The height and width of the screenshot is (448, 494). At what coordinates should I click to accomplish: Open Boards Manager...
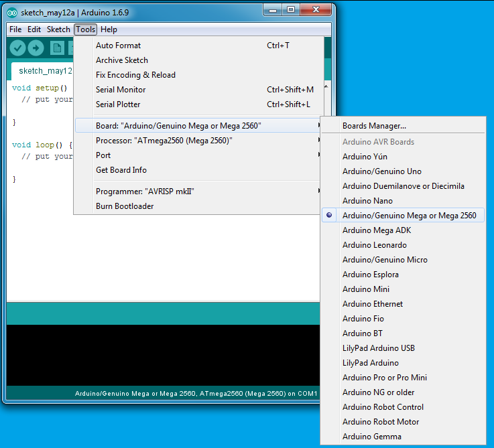[374, 126]
